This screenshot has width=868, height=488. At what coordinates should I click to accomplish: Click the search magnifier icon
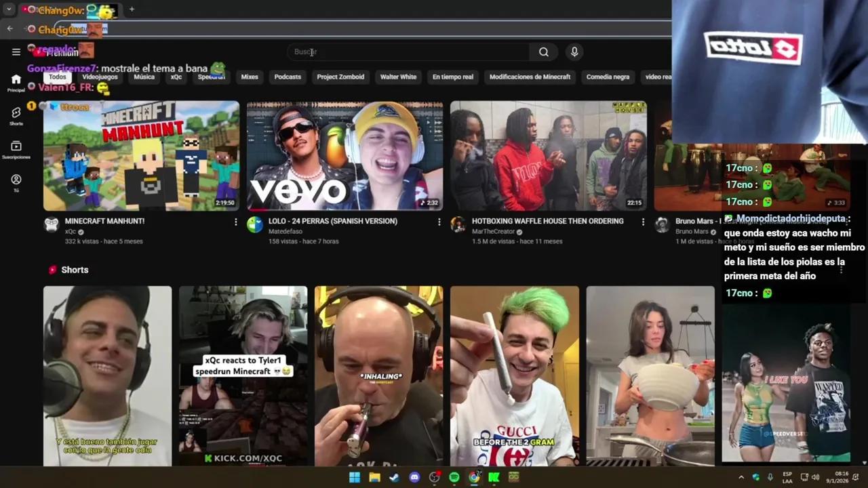[543, 52]
